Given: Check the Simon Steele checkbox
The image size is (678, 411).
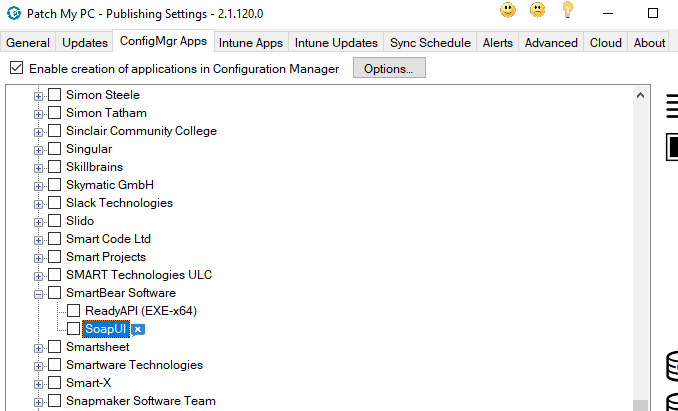Looking at the screenshot, I should (54, 95).
